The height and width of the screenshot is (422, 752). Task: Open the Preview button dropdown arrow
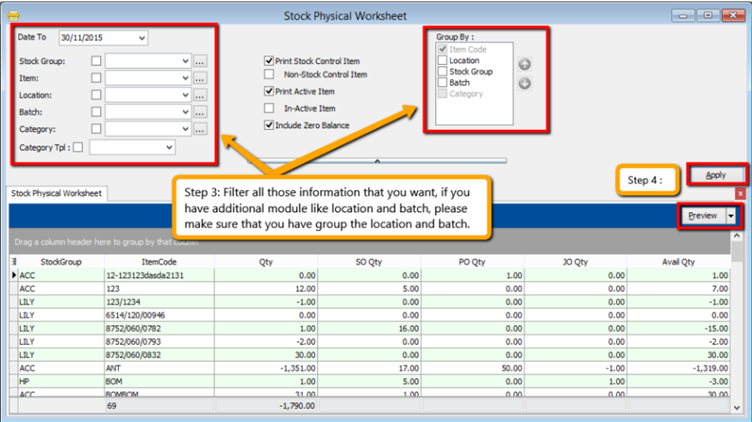click(731, 215)
